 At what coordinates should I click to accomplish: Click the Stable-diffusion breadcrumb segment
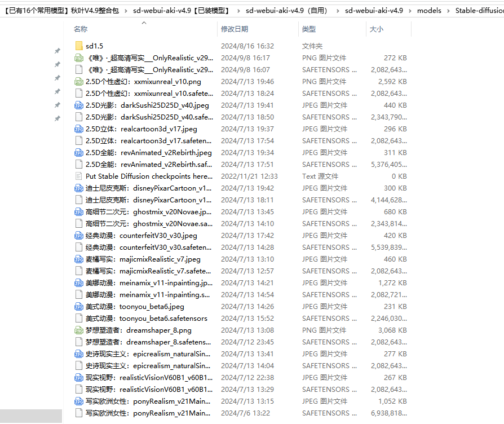(x=480, y=11)
